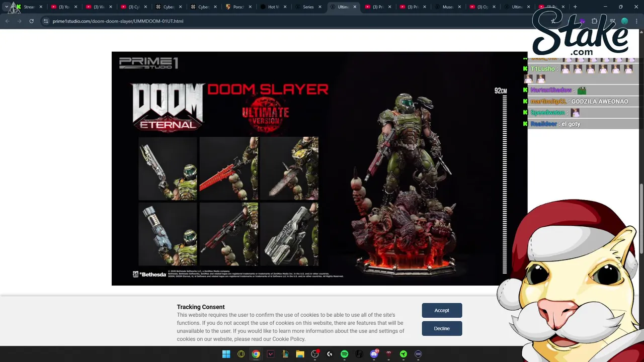
Task: Switch to the Muse tab
Action: pos(447,7)
